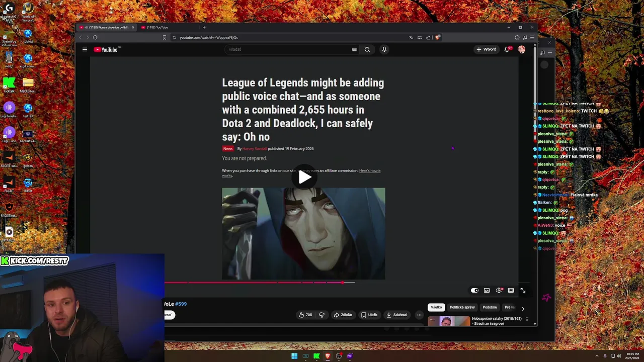Focus the Hľadať search field

pyautogui.click(x=289, y=49)
